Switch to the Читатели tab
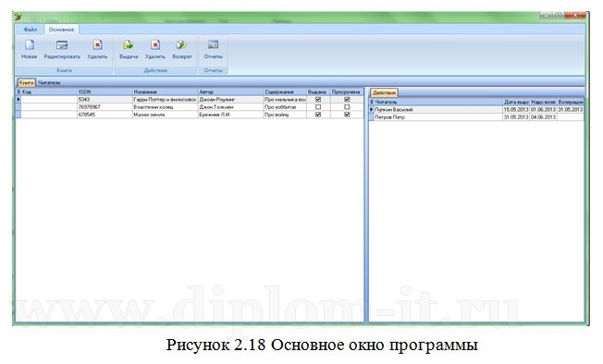603x364 pixels. [x=49, y=82]
